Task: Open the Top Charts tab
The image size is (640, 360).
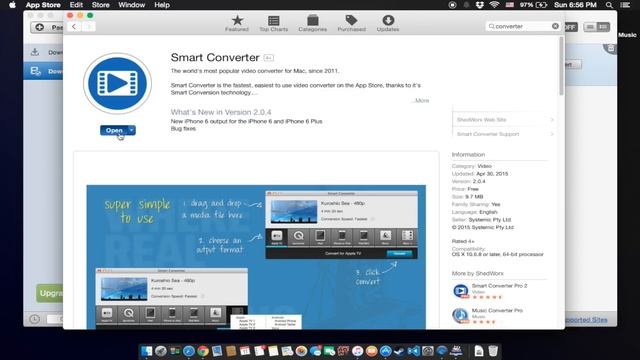Action: [273, 23]
